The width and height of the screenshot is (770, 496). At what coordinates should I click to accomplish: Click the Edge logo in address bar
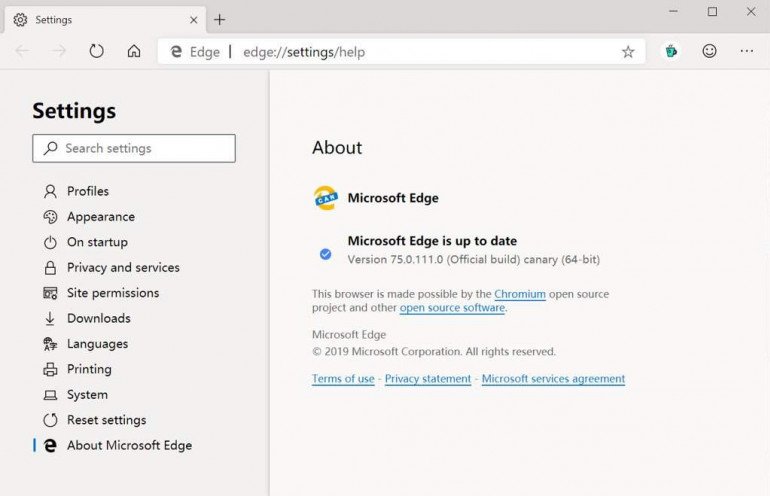[176, 52]
